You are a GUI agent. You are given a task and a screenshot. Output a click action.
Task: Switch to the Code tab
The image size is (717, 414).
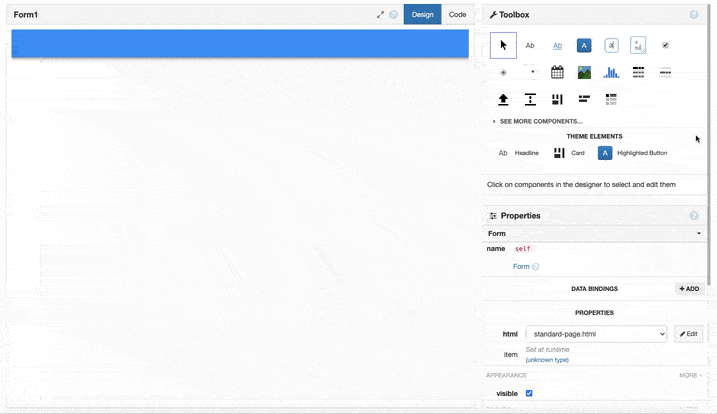[457, 15]
